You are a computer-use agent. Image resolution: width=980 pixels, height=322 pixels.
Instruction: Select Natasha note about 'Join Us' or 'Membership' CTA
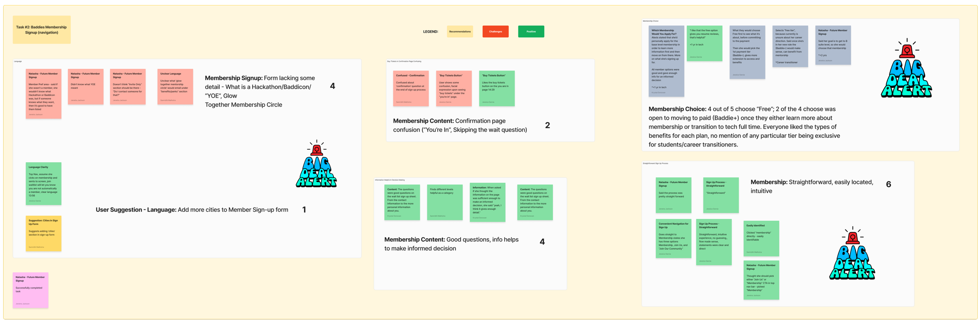pos(761,280)
